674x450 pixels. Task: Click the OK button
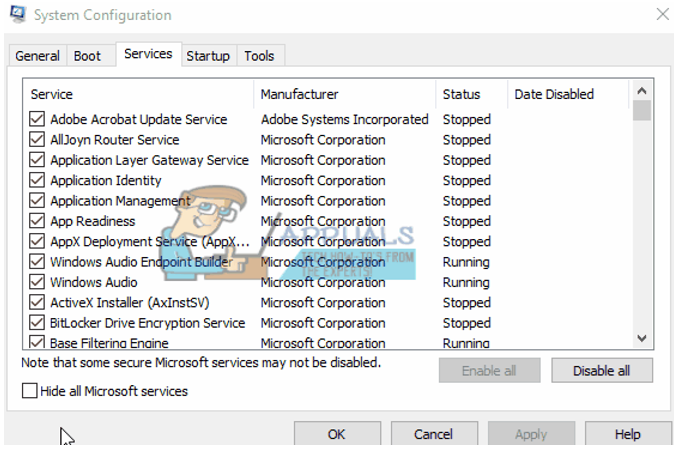click(336, 434)
